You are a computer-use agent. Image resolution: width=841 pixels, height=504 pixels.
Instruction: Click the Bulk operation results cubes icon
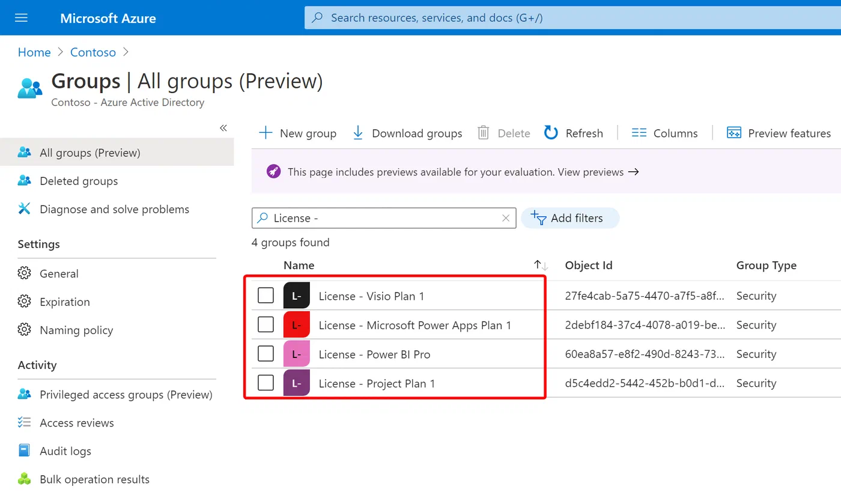click(x=25, y=479)
